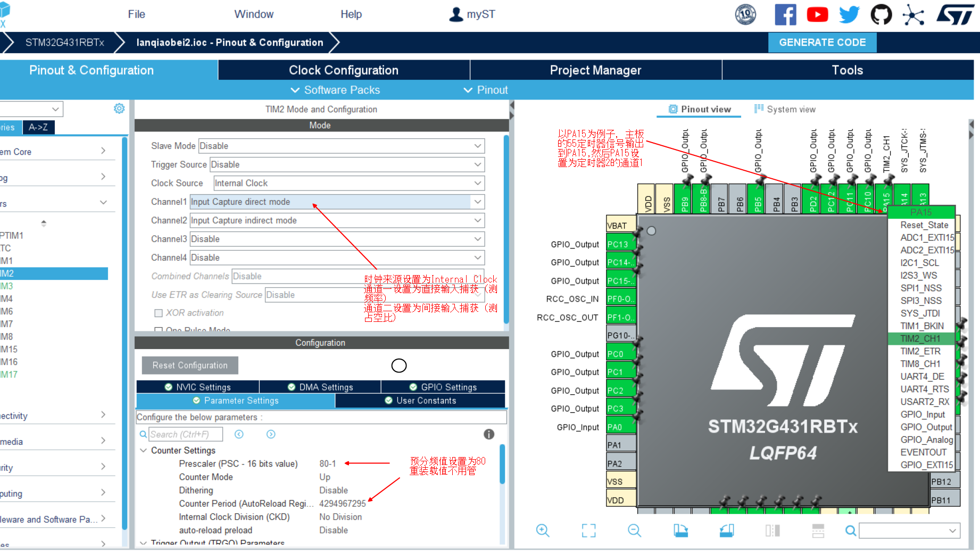
Task: Click the Parameter Settings vertical scrollbar
Action: 502,464
